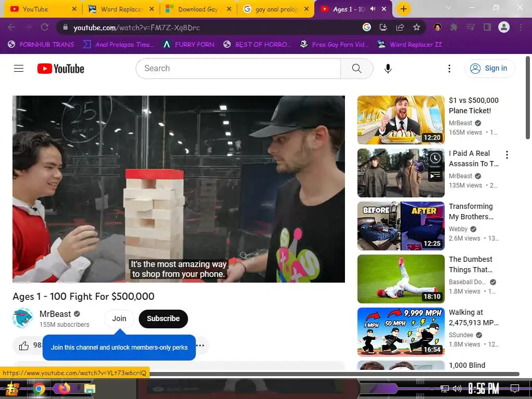Image resolution: width=532 pixels, height=399 pixels.
Task: Open the YouTube hamburger guide menu
Action: point(19,69)
